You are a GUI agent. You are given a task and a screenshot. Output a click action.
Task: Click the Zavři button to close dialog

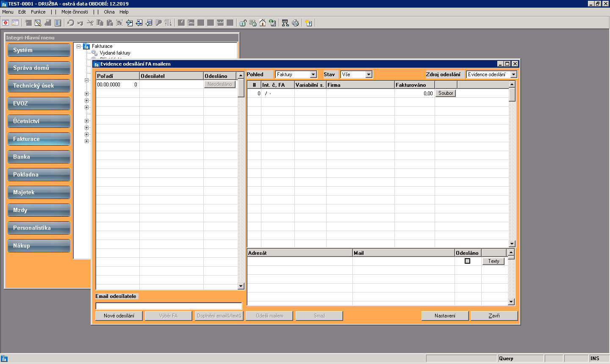[494, 316]
